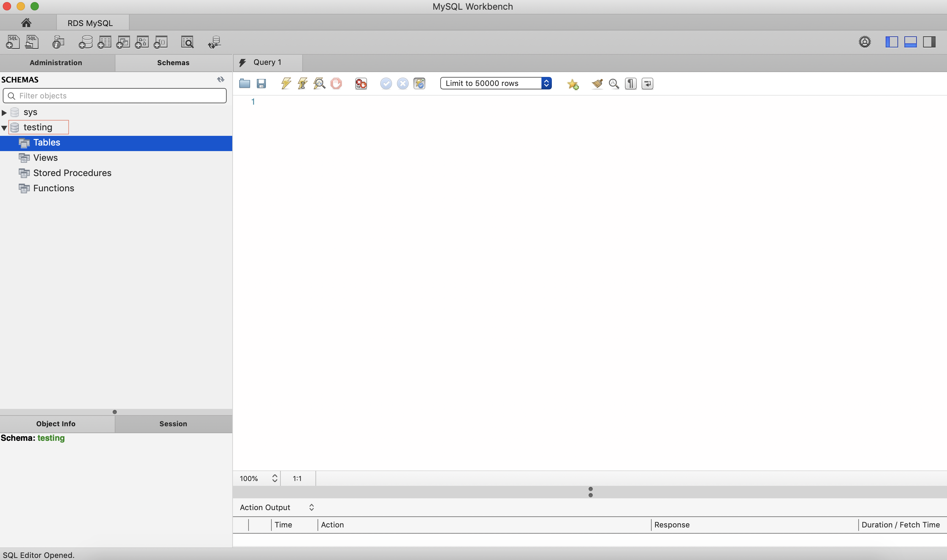The width and height of the screenshot is (947, 560).
Task: Run Explain plan for current statement
Action: pyautogui.click(x=319, y=84)
